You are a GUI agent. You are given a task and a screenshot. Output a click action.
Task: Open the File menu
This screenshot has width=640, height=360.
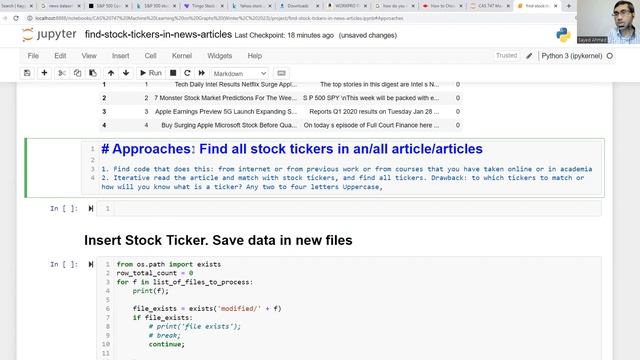pos(33,56)
